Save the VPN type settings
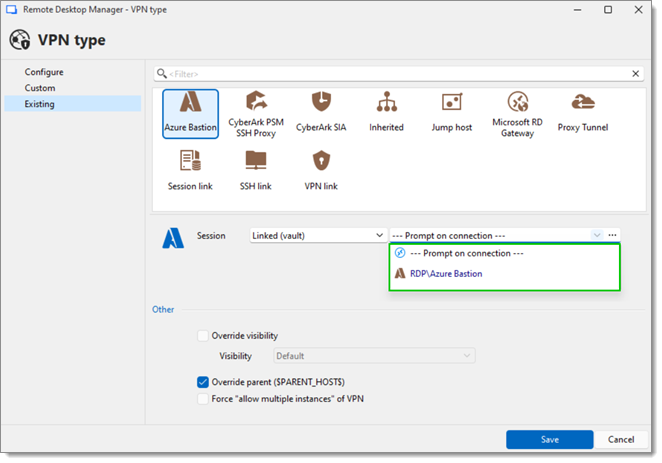The width and height of the screenshot is (662, 463). (x=550, y=439)
